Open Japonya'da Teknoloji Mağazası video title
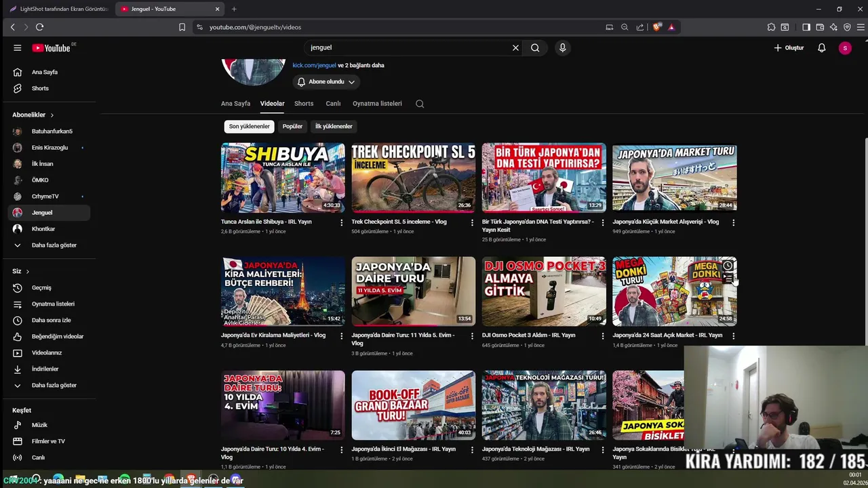Image resolution: width=868 pixels, height=488 pixels. pyautogui.click(x=536, y=449)
